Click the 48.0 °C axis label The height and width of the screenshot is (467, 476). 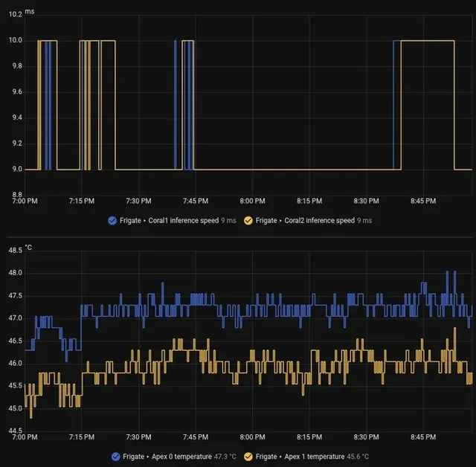tap(15, 273)
